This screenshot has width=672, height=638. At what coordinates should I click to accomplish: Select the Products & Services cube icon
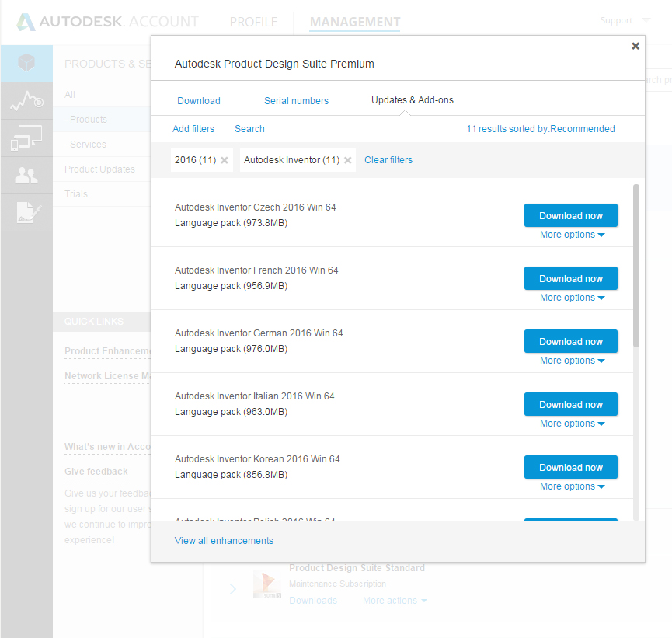click(x=26, y=63)
